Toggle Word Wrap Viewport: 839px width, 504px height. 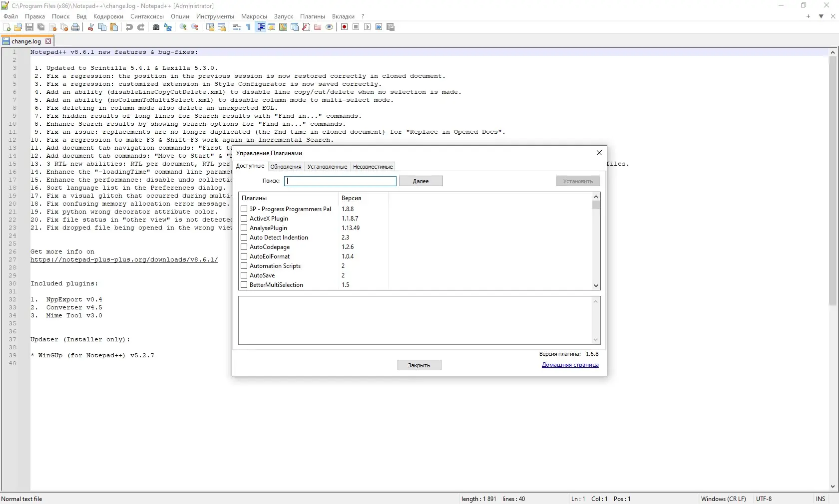(237, 27)
